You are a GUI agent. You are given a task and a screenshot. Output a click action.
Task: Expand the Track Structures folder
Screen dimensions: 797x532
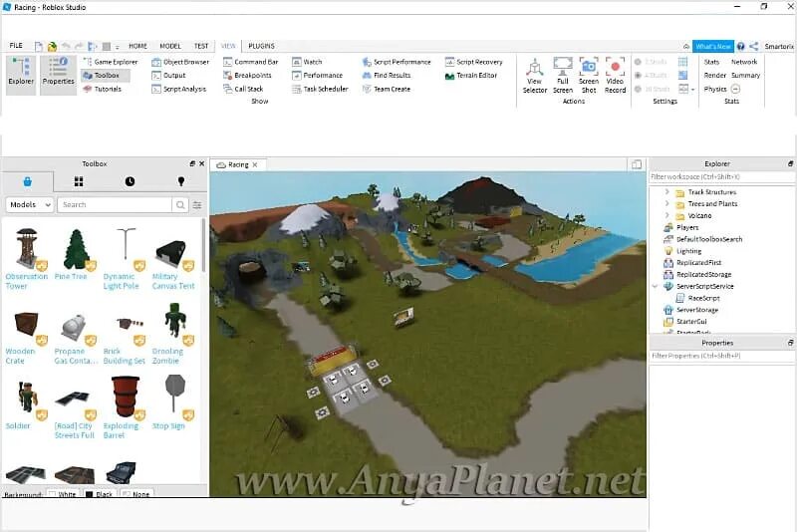(x=666, y=192)
